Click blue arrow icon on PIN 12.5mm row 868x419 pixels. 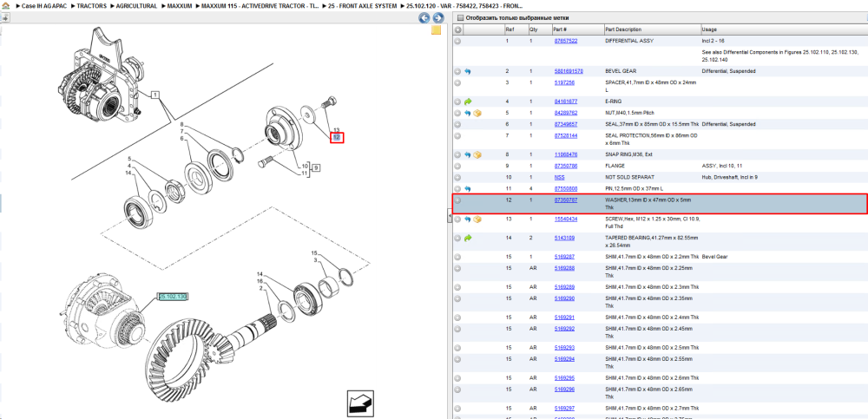(468, 189)
